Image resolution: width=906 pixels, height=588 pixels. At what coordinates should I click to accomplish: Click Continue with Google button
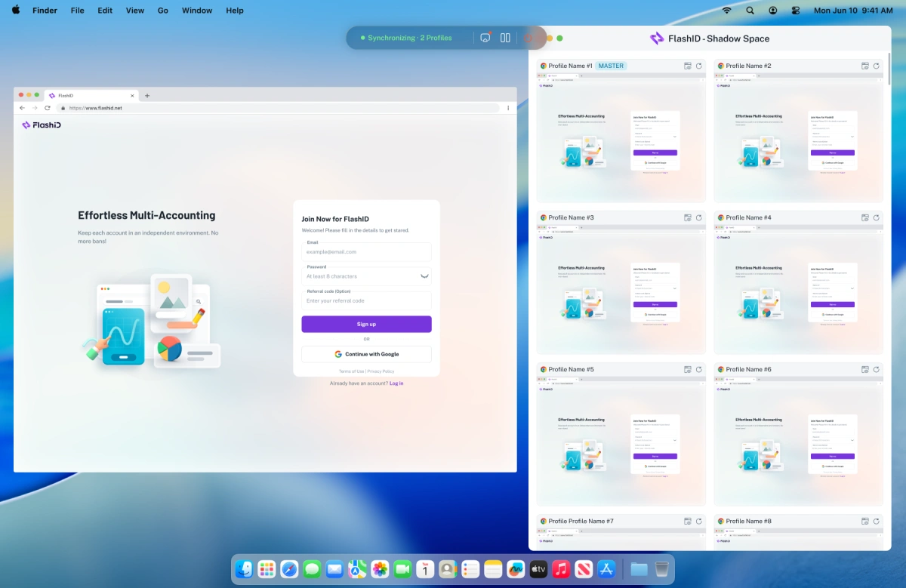(366, 354)
